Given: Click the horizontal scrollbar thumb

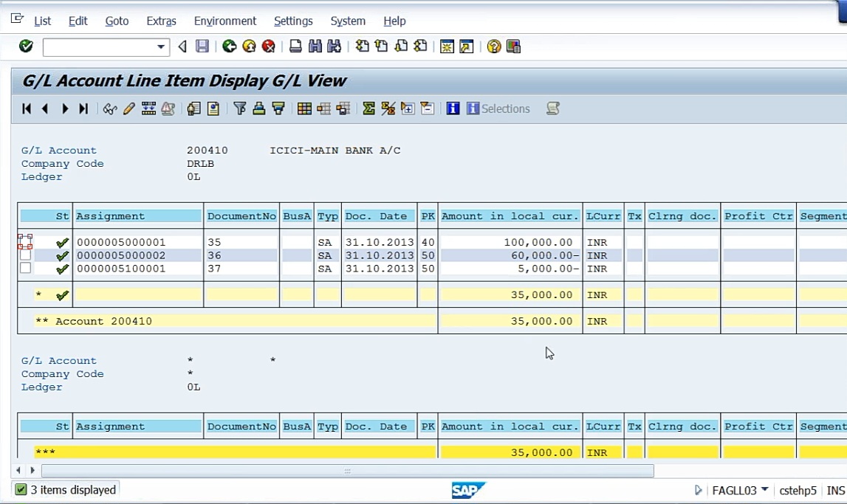Looking at the screenshot, I should tap(347, 471).
